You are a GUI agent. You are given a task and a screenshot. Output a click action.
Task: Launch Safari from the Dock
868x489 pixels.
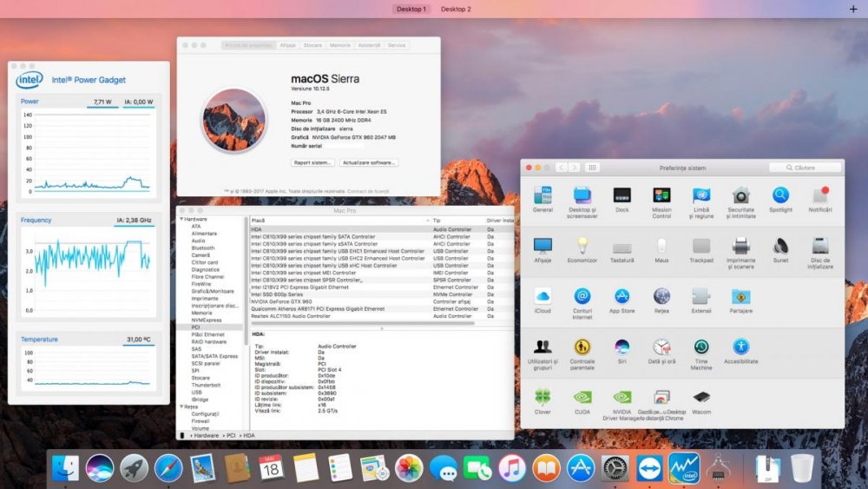point(168,468)
